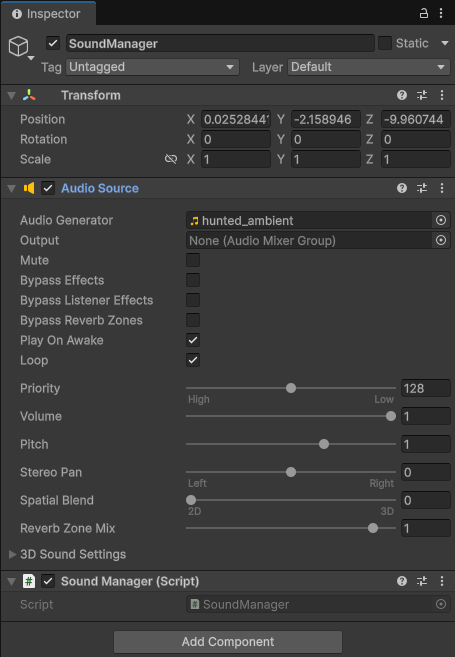Screen dimensions: 455x657
Task: Expand 3D Sound Settings foldout
Action: 13,554
